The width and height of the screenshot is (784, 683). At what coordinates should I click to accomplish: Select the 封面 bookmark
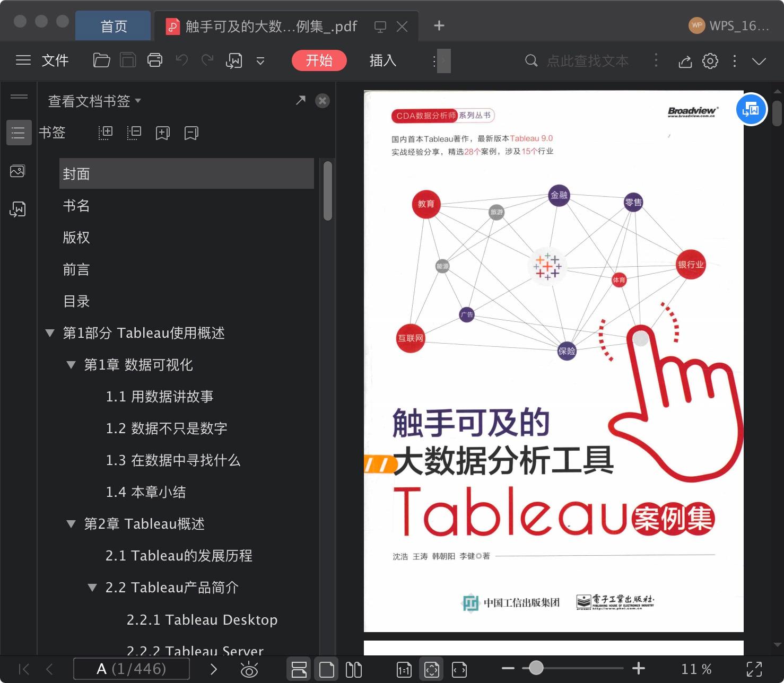[x=186, y=174]
